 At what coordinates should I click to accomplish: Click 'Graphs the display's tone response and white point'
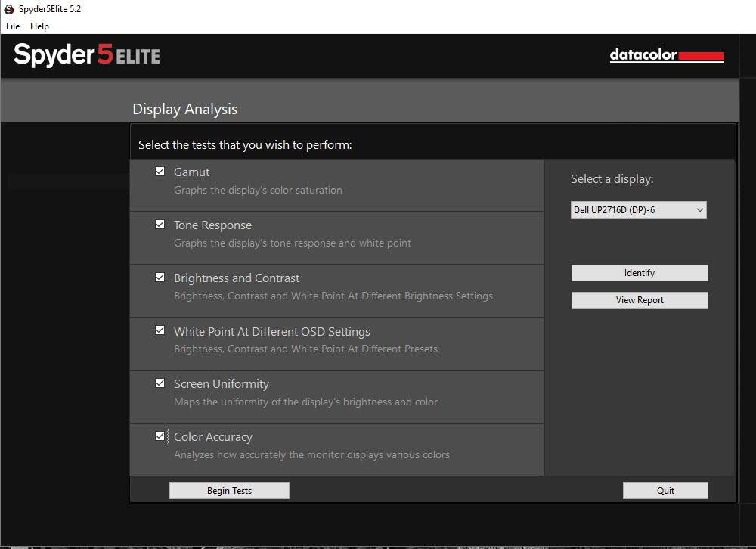click(x=293, y=243)
